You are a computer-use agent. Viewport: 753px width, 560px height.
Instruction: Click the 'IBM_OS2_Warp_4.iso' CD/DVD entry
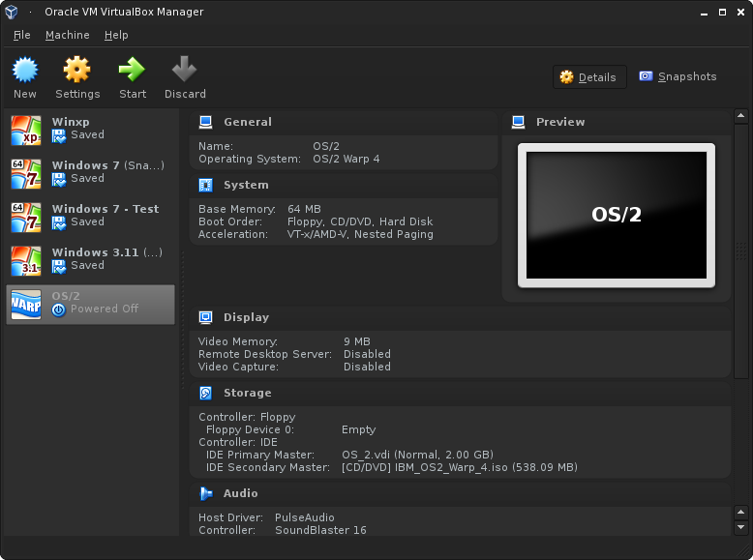[460, 467]
